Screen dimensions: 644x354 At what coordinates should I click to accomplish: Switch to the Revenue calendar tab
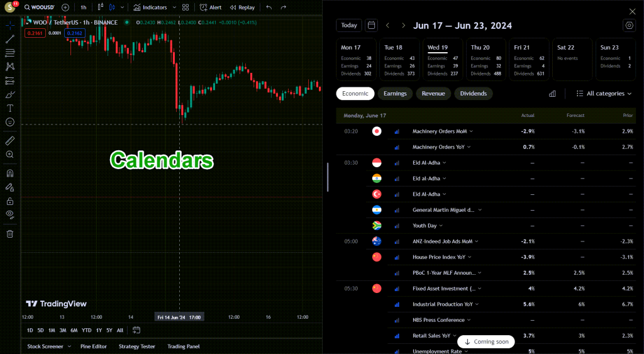(x=433, y=94)
